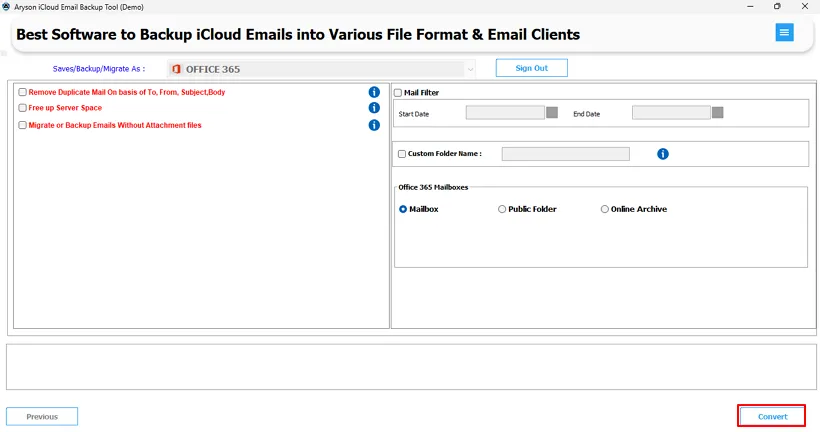
Task: Expand the Saves/Backup/Migrate As dropdown arrow
Action: 470,69
